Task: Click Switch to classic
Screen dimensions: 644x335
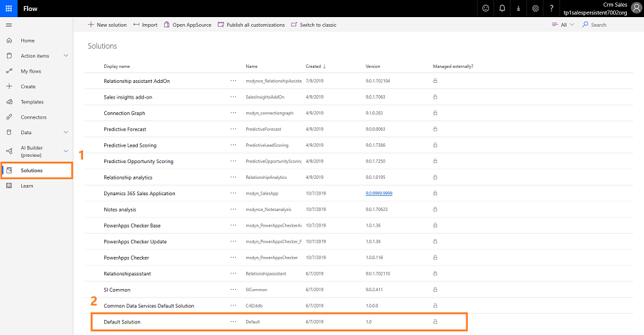Action: pyautogui.click(x=314, y=25)
